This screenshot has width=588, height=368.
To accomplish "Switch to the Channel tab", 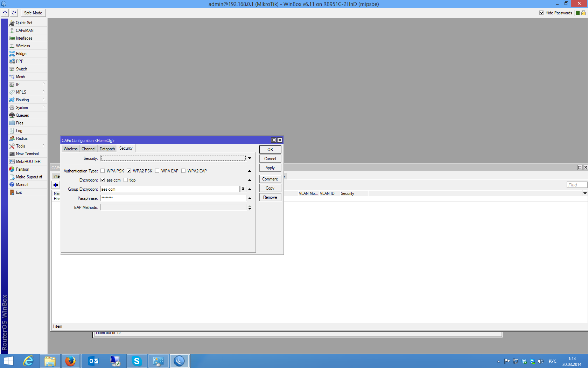I will pyautogui.click(x=88, y=149).
